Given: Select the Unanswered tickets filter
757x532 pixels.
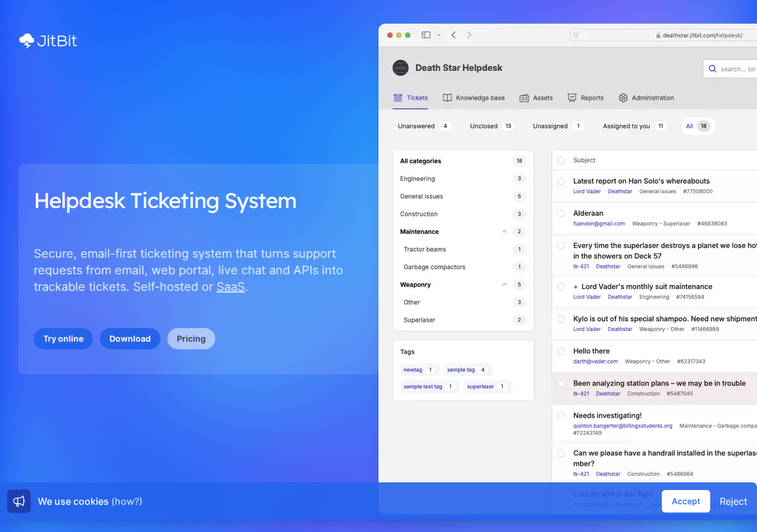Looking at the screenshot, I should pos(424,126).
